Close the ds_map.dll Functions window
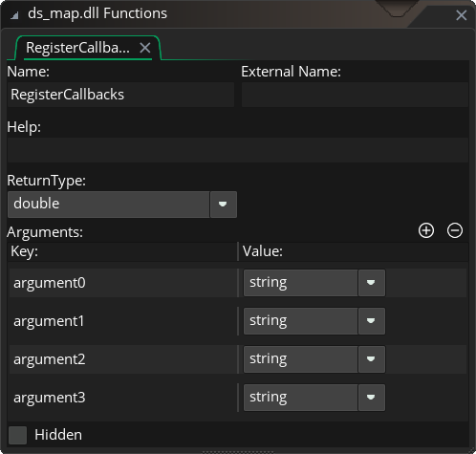476x454 pixels. [x=461, y=15]
